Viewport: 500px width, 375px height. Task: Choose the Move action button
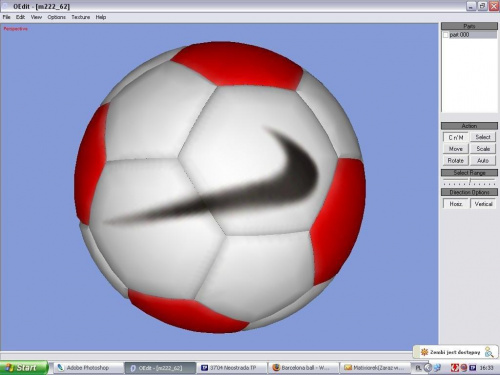click(456, 149)
